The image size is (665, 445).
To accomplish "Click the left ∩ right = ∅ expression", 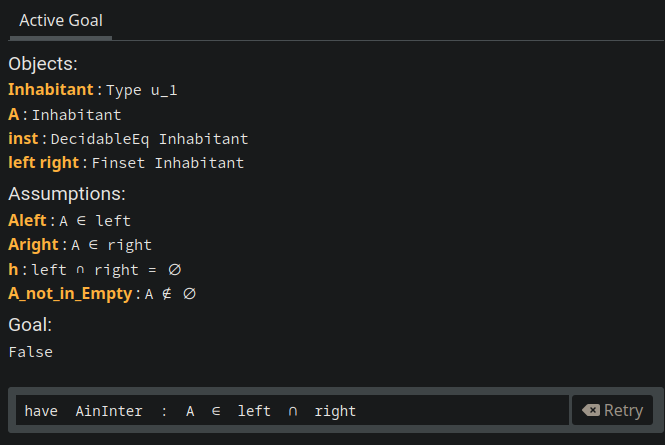I will [x=106, y=270].
